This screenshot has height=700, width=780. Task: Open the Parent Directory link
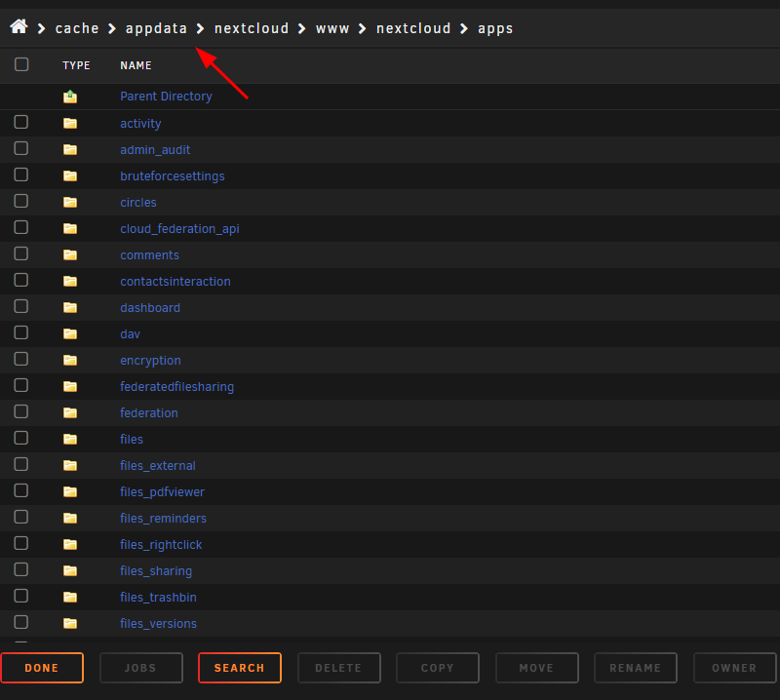click(x=166, y=97)
